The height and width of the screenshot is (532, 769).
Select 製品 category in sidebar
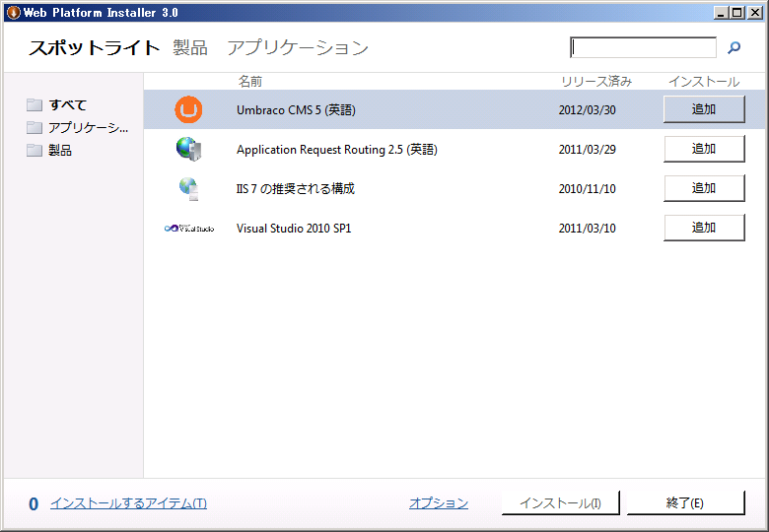point(60,150)
